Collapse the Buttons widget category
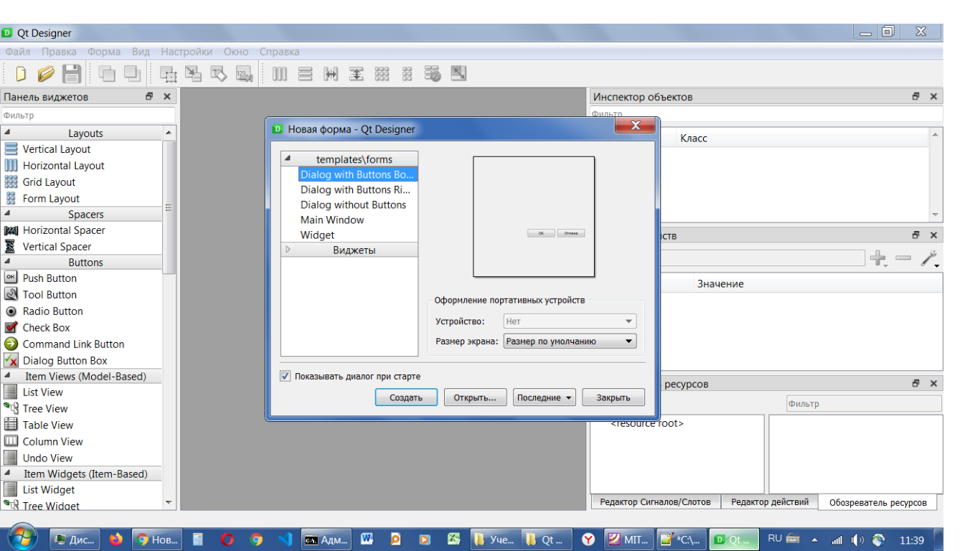980x551 pixels. [x=7, y=262]
